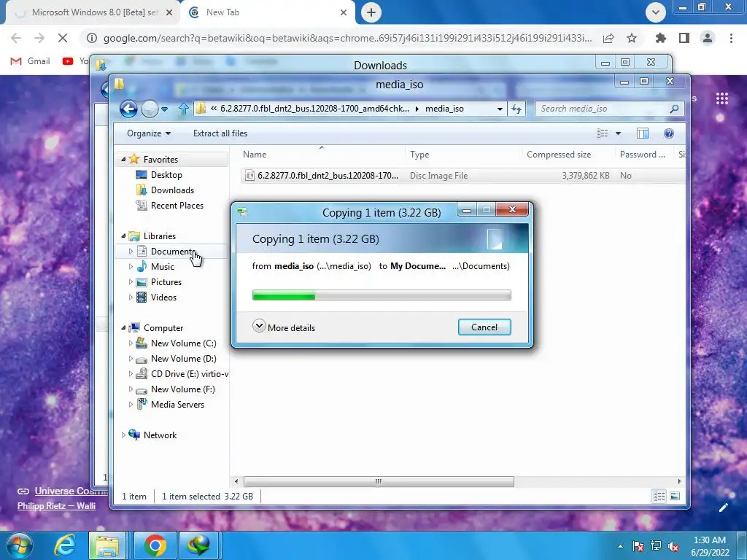This screenshot has width=747, height=560.
Task: Click the Back arrow in media_iso window
Action: (128, 109)
